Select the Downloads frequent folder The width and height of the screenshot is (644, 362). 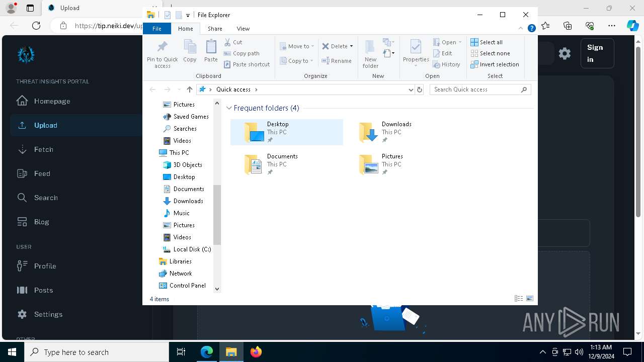[x=401, y=132]
